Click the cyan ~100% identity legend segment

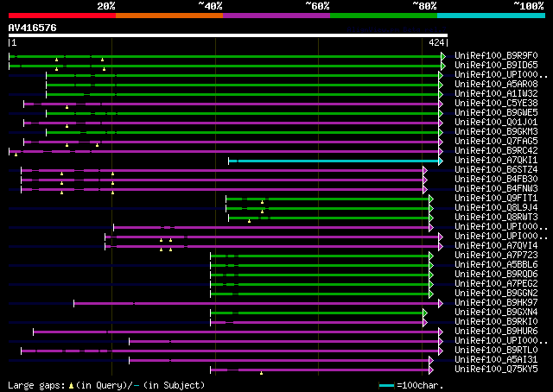coord(492,16)
